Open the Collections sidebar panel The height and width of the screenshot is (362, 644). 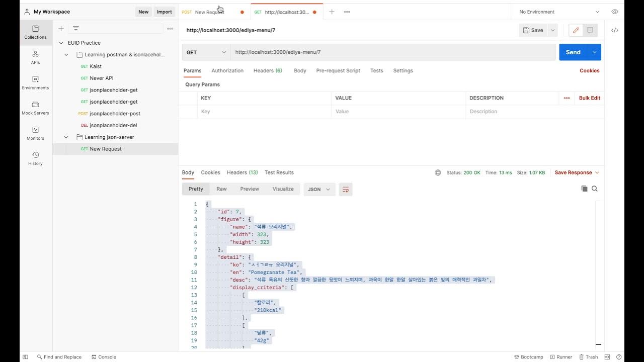point(35,32)
